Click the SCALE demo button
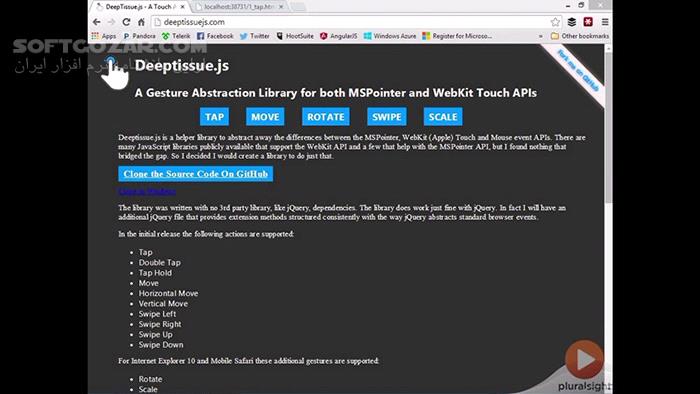Viewport: 700px width, 394px height. click(443, 117)
